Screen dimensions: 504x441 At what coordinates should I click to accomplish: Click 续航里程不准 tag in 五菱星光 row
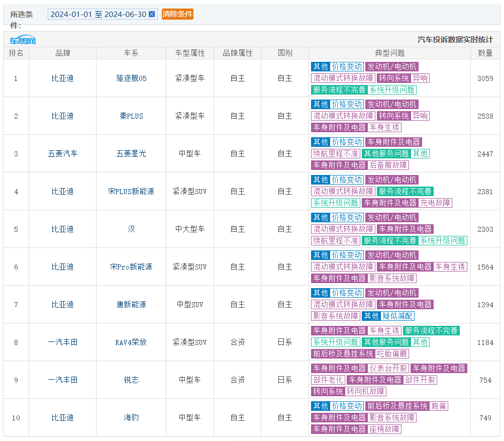[x=336, y=153]
